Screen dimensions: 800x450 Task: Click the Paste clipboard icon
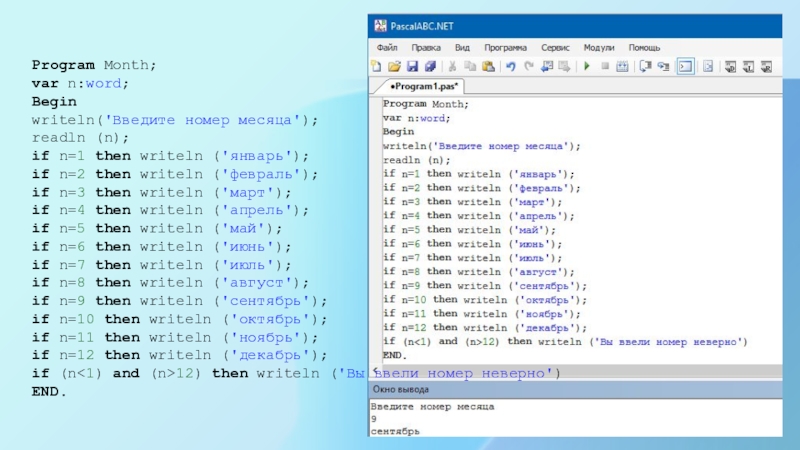[488, 66]
